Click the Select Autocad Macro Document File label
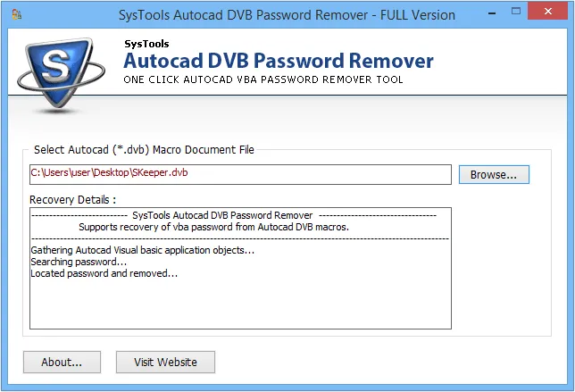This screenshot has width=575, height=392. click(x=144, y=149)
